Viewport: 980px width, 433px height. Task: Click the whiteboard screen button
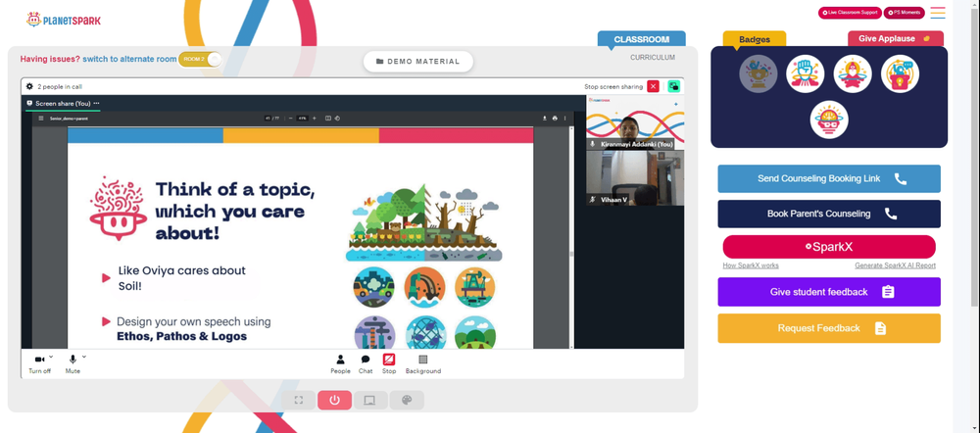coord(370,400)
